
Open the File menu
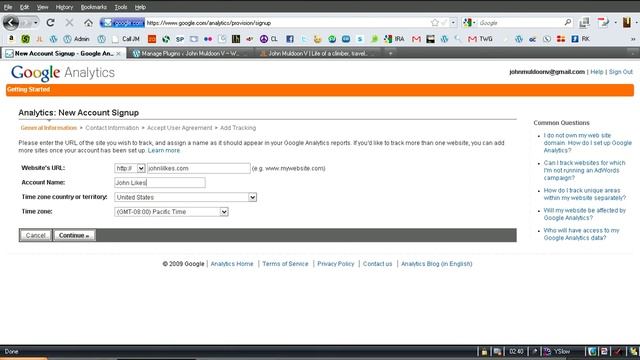(8, 7)
